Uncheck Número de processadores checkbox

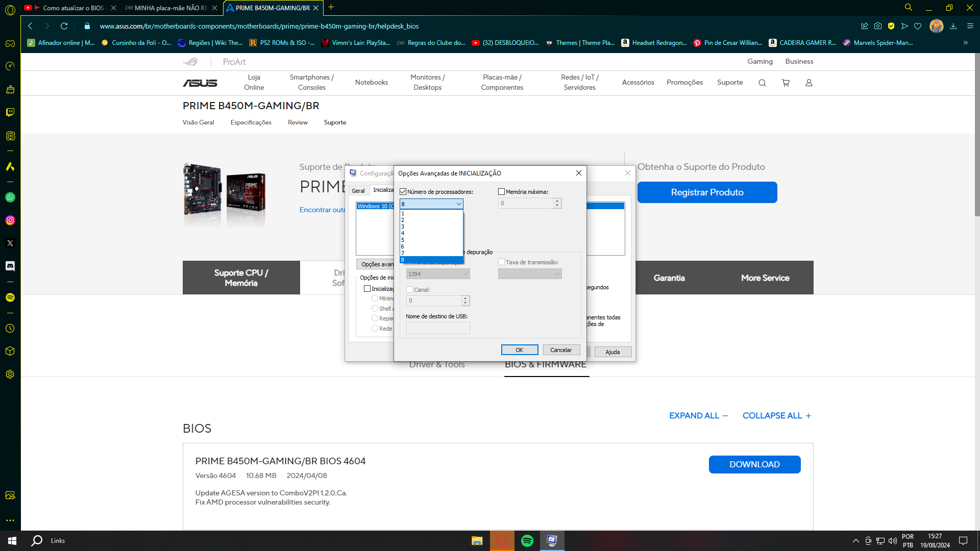coord(403,192)
